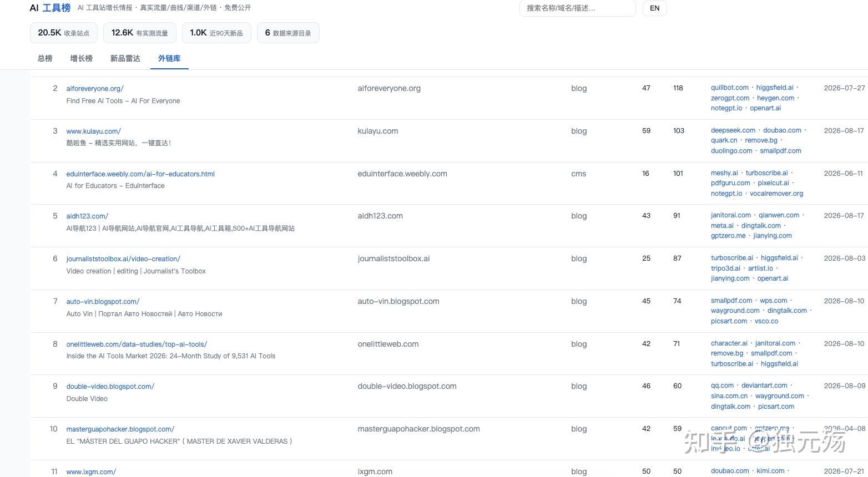Viewport: 868px width, 477px height.
Task: Switch language with the EN button
Action: coord(655,8)
